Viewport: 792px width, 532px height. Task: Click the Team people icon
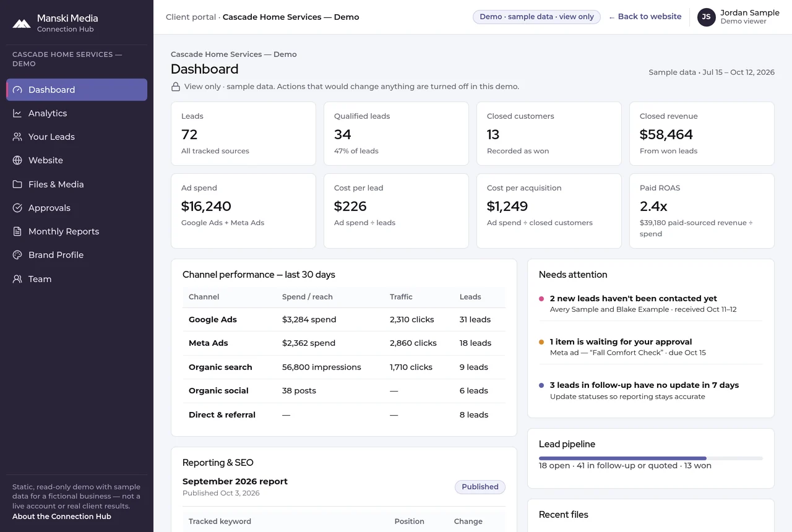pos(17,279)
